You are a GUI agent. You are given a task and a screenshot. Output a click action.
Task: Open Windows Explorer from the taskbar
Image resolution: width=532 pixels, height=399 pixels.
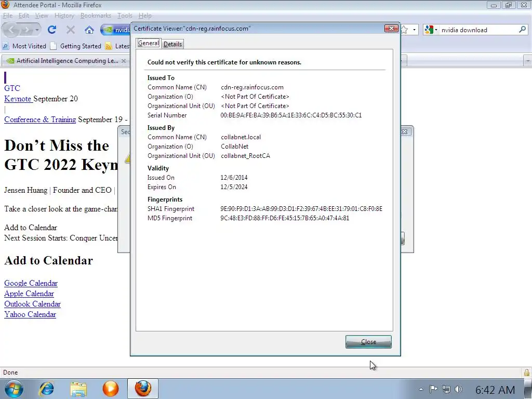[79, 389]
